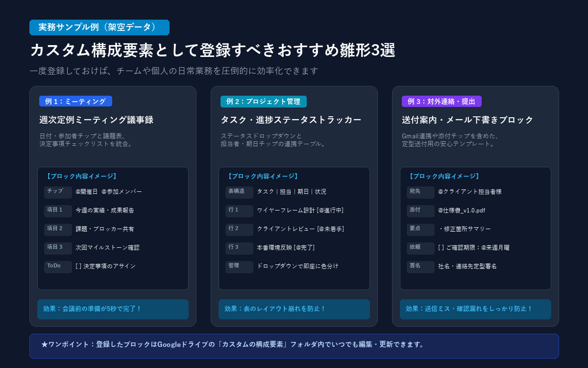Open the @仕様書_v1.0.pdf attachment chip

(462, 210)
